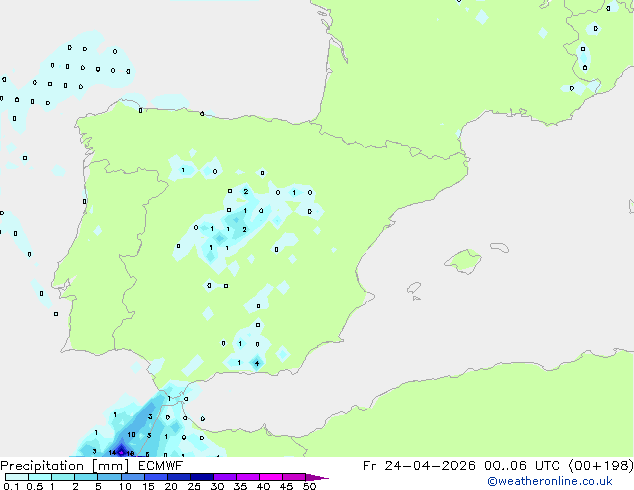
Task: Click the 0.5–1 mm legend color swatch
Action: [x=40, y=477]
